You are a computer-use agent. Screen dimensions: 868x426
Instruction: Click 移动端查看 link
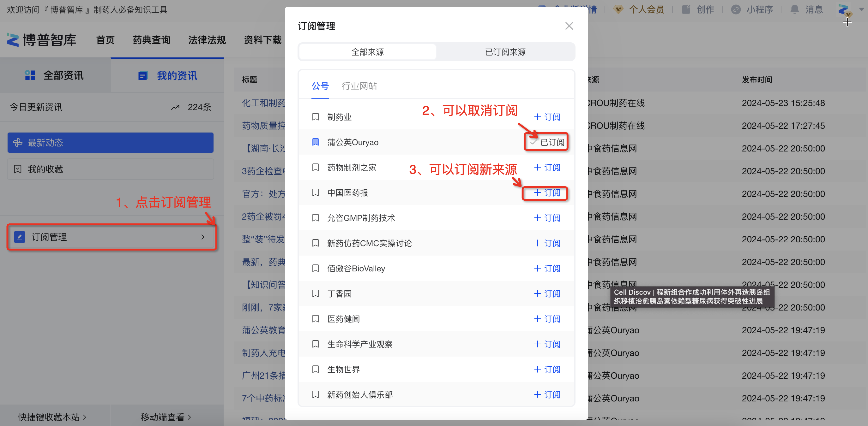click(166, 417)
